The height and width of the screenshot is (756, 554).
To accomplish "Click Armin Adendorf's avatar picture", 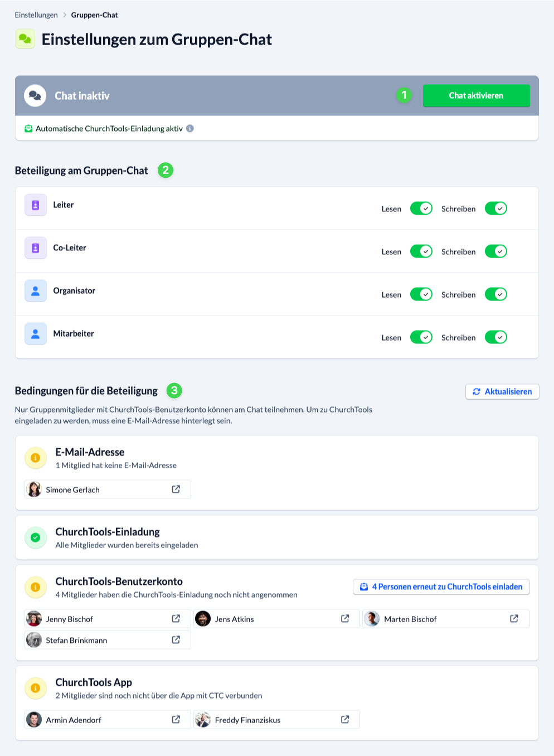I will [34, 719].
